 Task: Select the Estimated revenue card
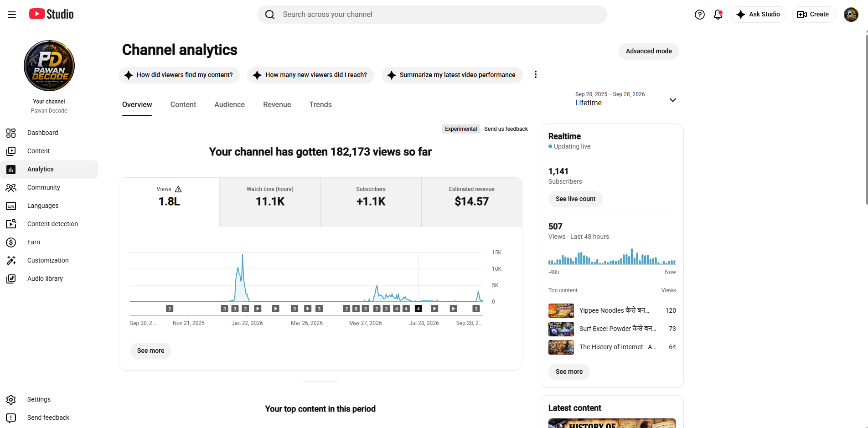pyautogui.click(x=472, y=202)
